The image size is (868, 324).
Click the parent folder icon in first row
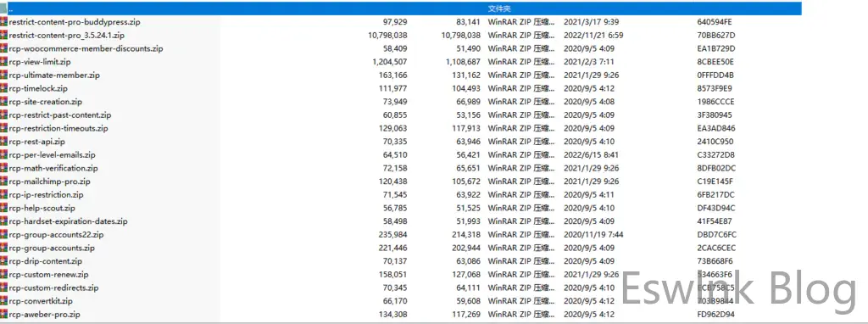coord(3,8)
